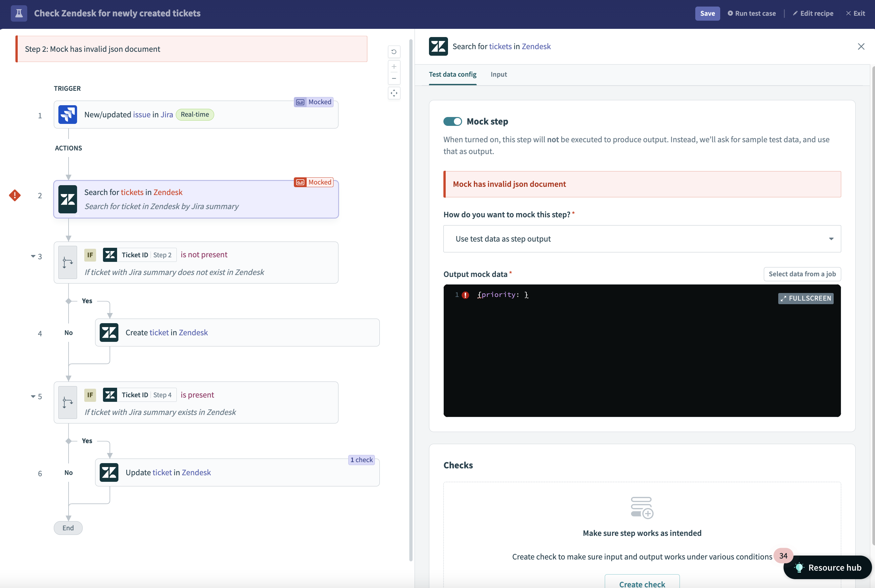The height and width of the screenshot is (588, 875).
Task: Click the fit-to-screen canvas icon
Action: 394,93
